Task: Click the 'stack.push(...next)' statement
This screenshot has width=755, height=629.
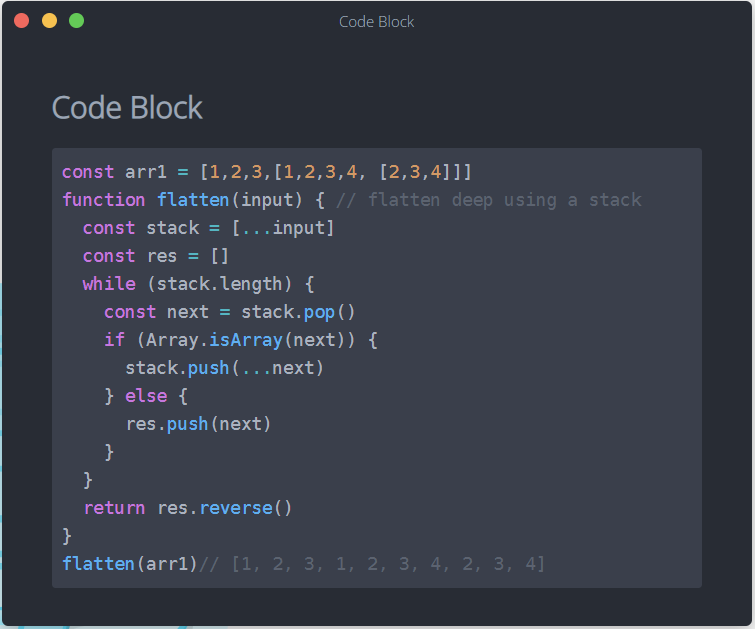Action: [x=224, y=368]
